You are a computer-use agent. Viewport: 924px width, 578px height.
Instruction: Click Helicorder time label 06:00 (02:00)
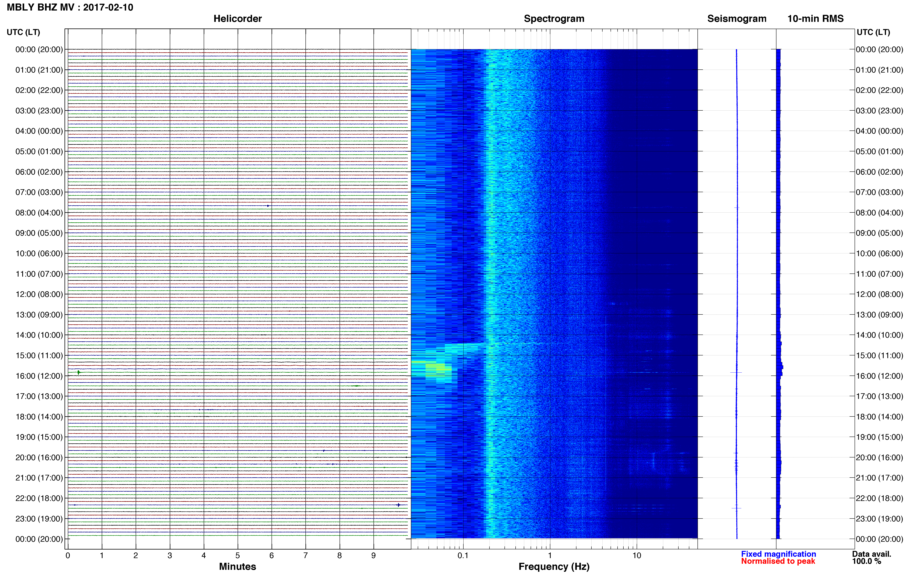[39, 172]
